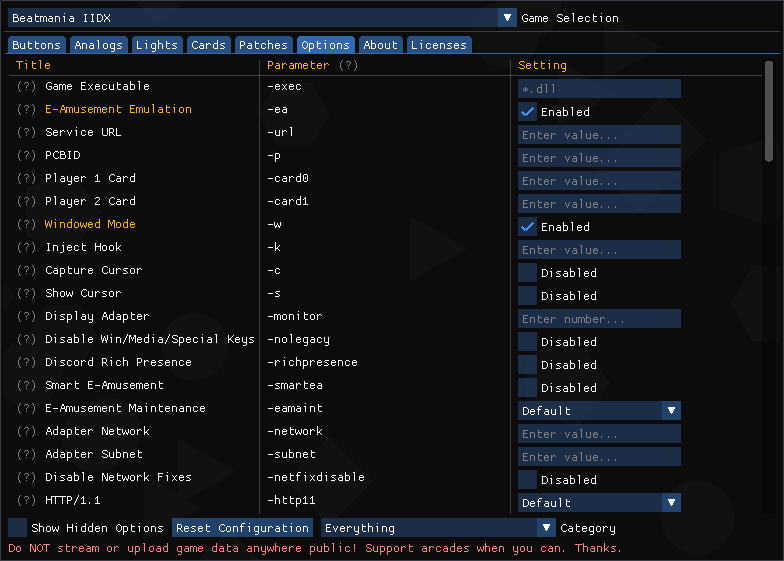Click the (?) icon next to Service URL
This screenshot has height=561, width=784.
coord(26,133)
